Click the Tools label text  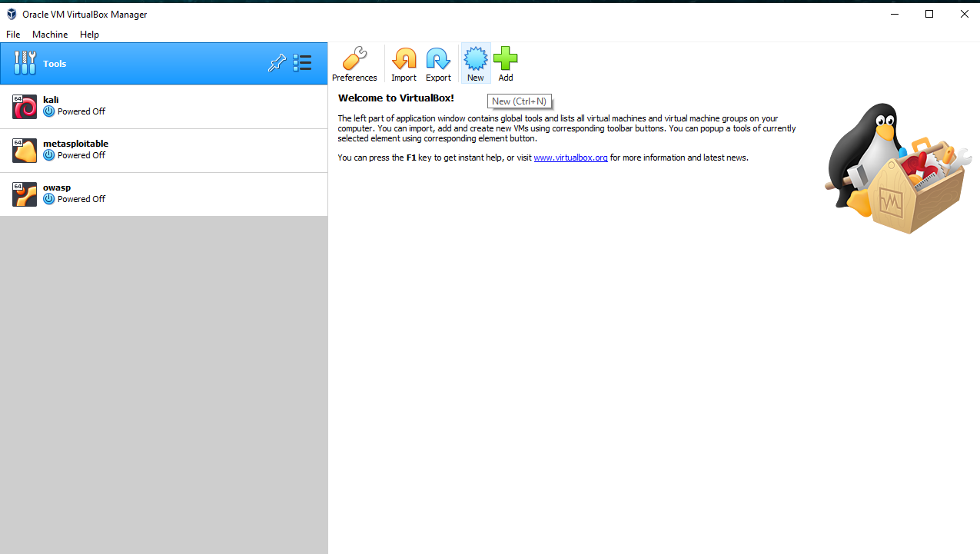55,64
